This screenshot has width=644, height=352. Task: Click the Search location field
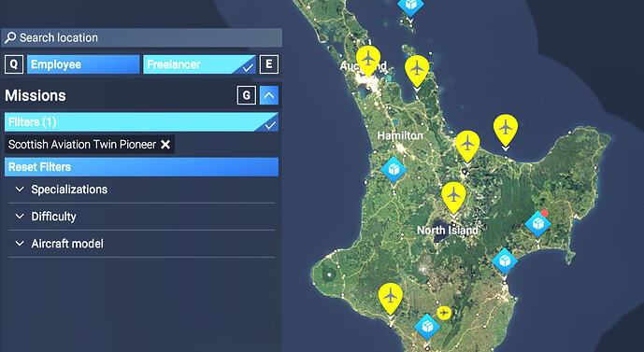142,37
